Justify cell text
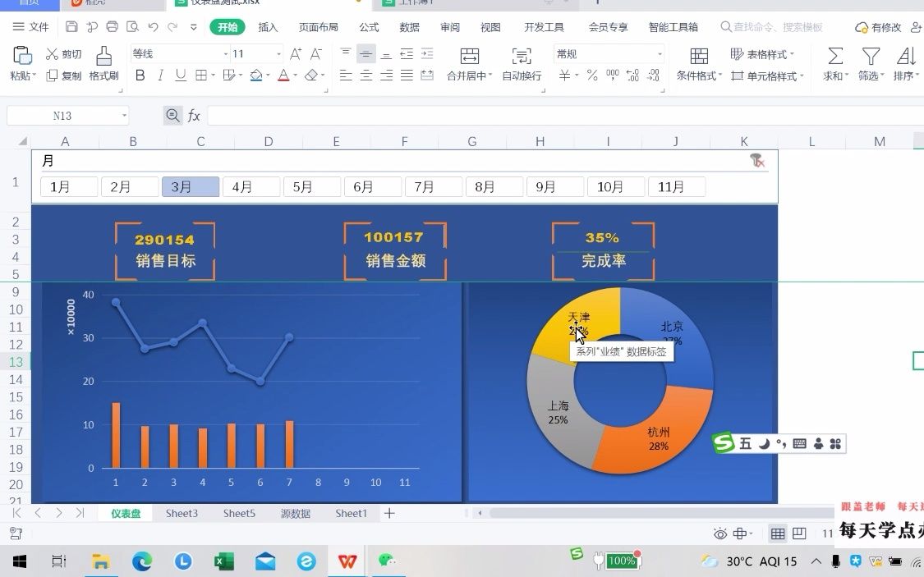 click(x=407, y=76)
